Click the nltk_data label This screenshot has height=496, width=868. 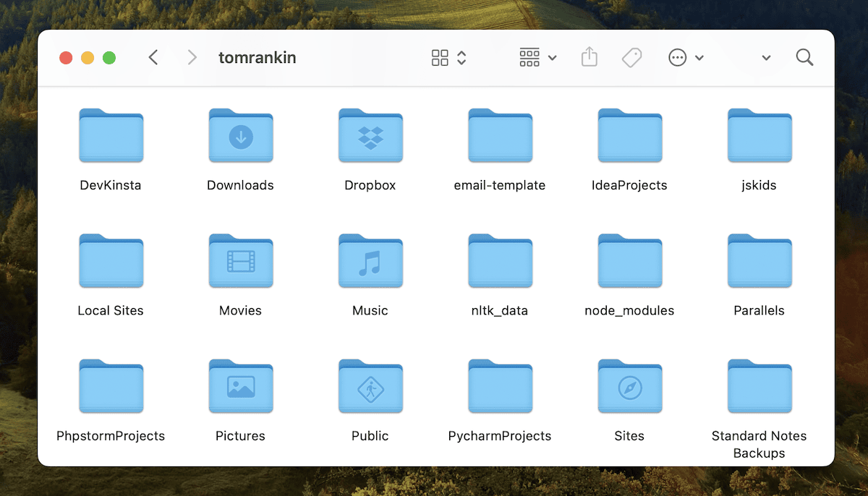[500, 311]
